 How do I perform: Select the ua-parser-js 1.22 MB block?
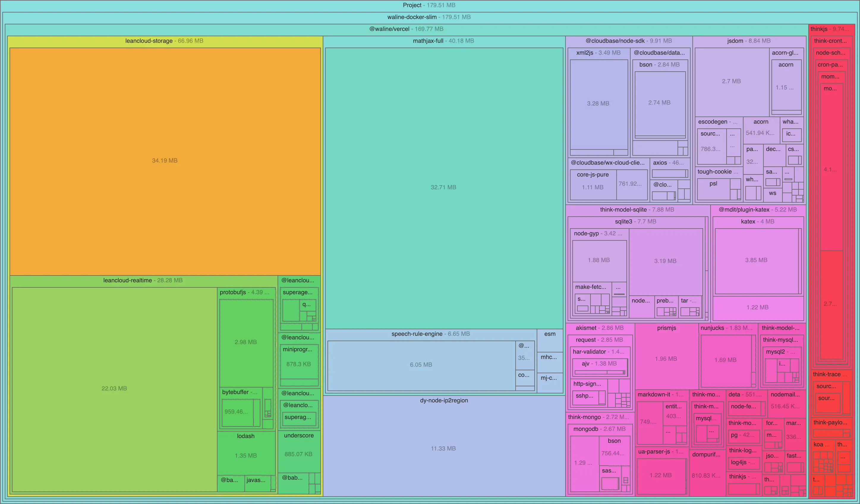pyautogui.click(x=660, y=475)
